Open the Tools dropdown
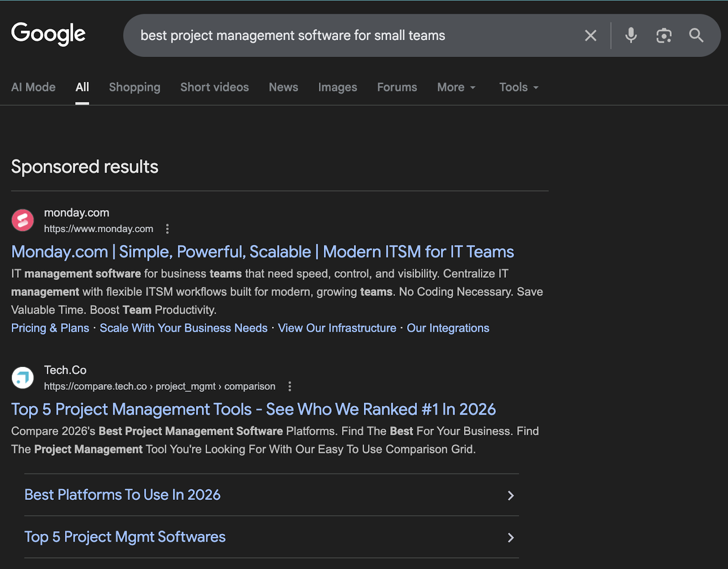Screen dimensions: 728x569 (519, 87)
